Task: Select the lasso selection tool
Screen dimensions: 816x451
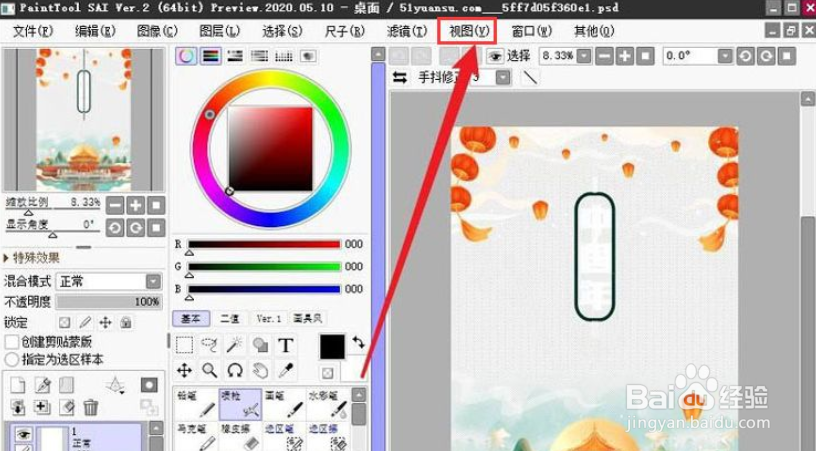Action: click(x=210, y=345)
